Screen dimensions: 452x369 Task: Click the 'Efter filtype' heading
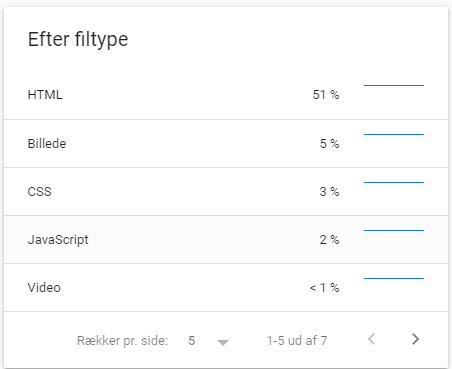pyautogui.click(x=78, y=40)
